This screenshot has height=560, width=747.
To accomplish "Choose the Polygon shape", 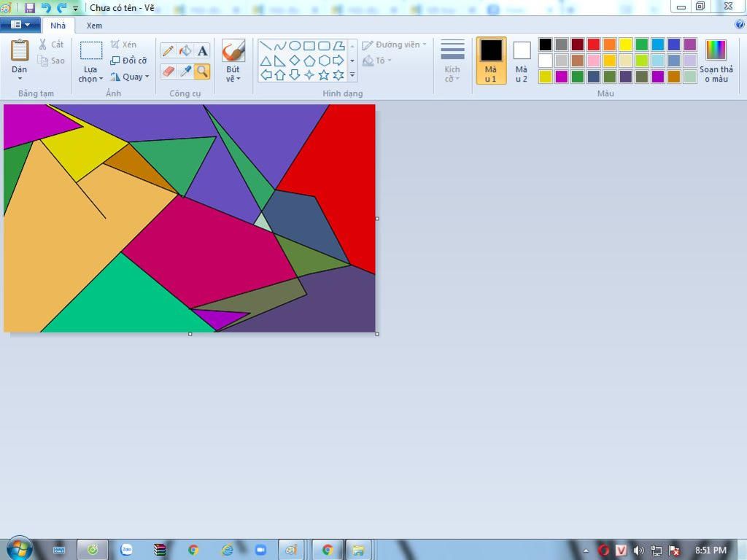I will (338, 46).
